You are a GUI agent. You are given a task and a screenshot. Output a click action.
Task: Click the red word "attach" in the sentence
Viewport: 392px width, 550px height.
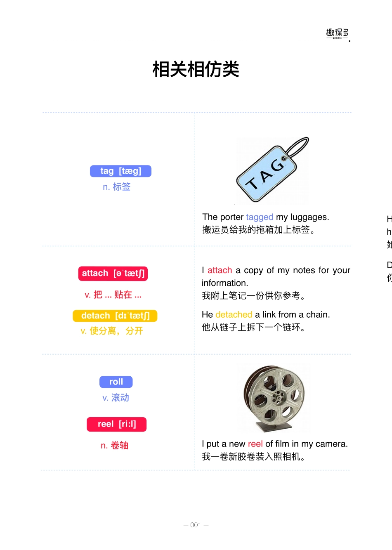click(220, 270)
